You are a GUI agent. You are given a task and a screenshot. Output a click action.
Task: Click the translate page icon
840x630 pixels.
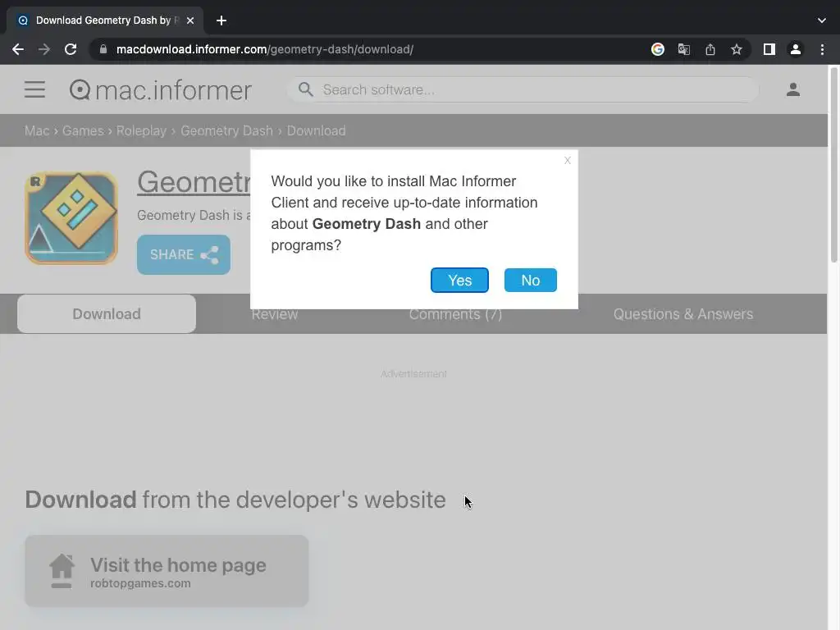tap(683, 49)
